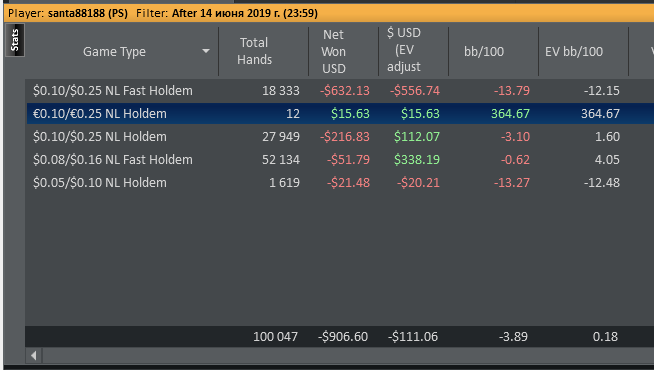Screen dimensions: 654x370
Task: Click the horizontal scrollbar track
Action: coord(348,356)
